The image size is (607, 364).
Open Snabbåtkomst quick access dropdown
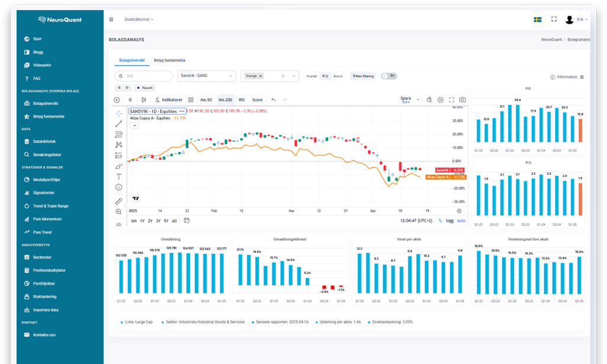139,20
